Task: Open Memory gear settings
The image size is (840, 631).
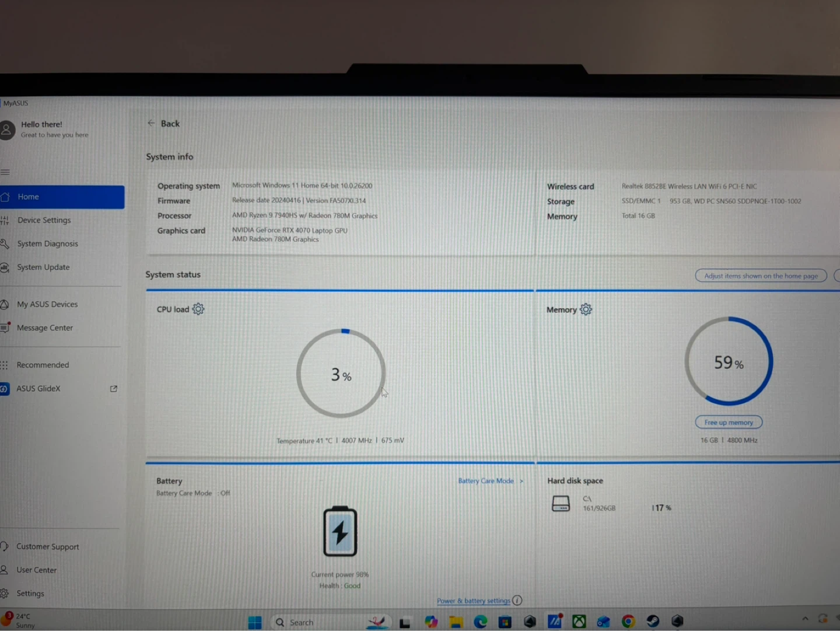Action: pyautogui.click(x=586, y=309)
